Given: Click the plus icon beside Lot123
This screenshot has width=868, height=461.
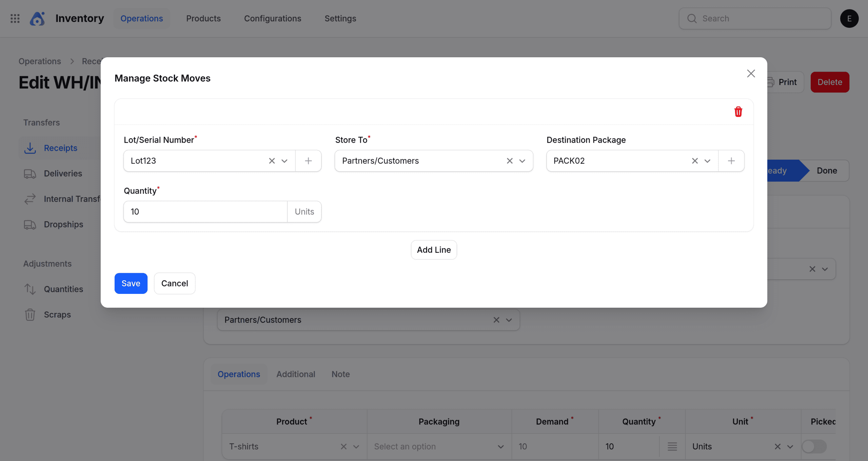Looking at the screenshot, I should [x=308, y=161].
